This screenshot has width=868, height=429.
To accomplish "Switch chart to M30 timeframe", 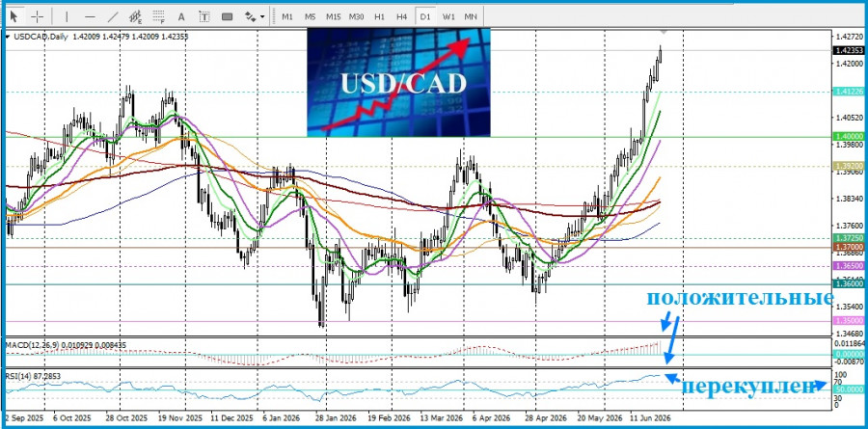I will [357, 16].
